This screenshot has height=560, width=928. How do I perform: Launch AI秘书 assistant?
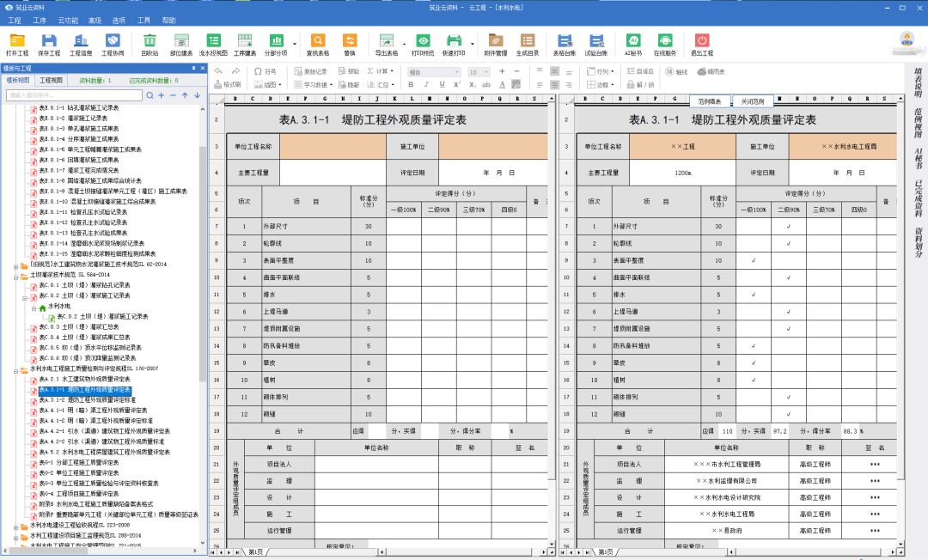click(633, 45)
